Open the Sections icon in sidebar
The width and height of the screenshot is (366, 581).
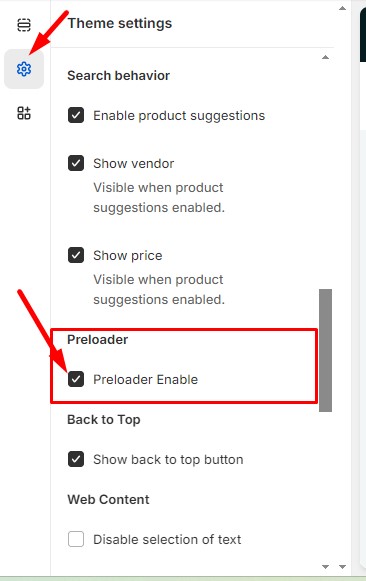[24, 25]
